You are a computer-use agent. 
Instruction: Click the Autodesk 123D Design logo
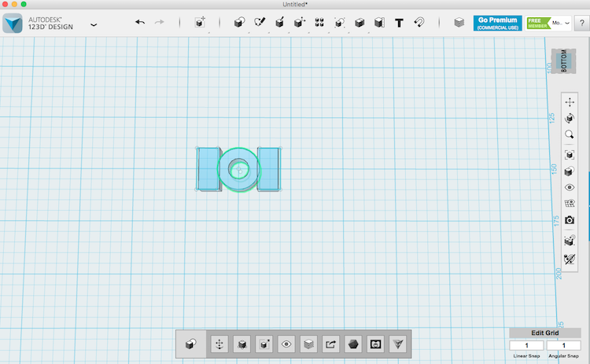pyautogui.click(x=13, y=24)
